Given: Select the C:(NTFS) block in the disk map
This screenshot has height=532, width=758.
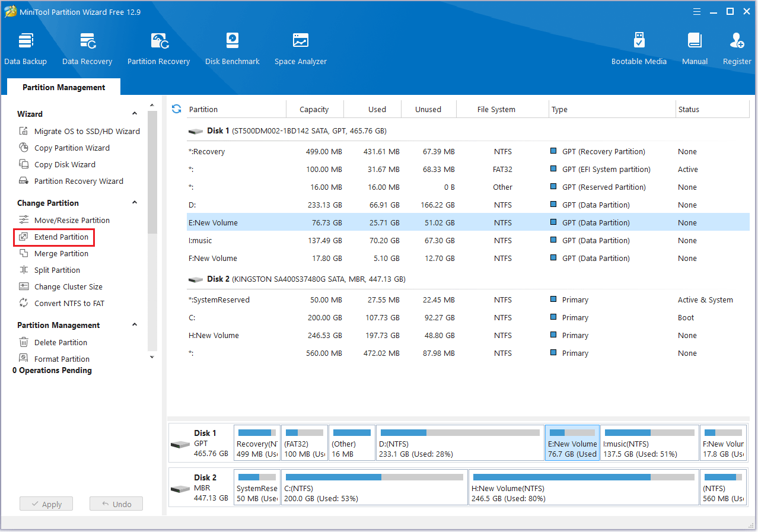Looking at the screenshot, I should [x=374, y=488].
